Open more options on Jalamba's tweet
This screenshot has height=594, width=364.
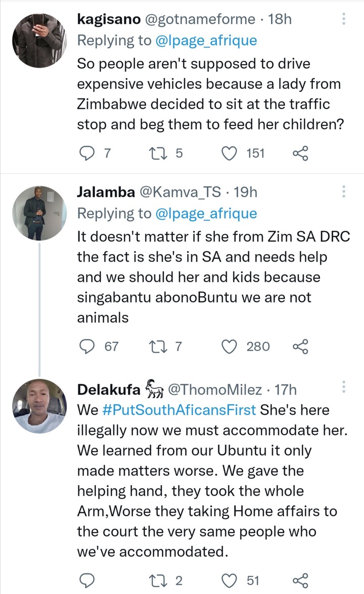pyautogui.click(x=344, y=191)
